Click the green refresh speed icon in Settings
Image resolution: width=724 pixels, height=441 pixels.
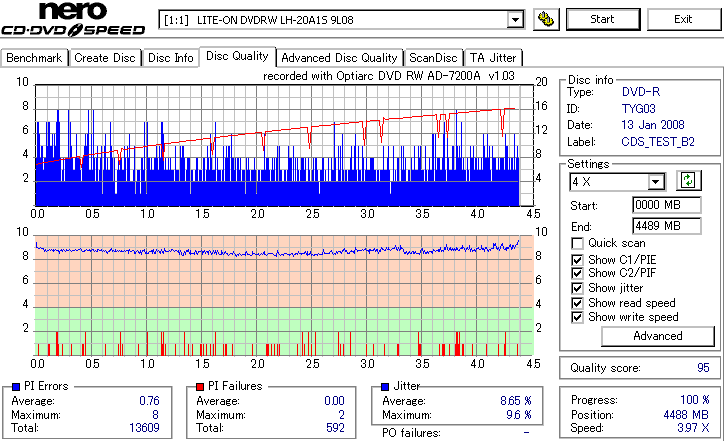click(x=688, y=181)
